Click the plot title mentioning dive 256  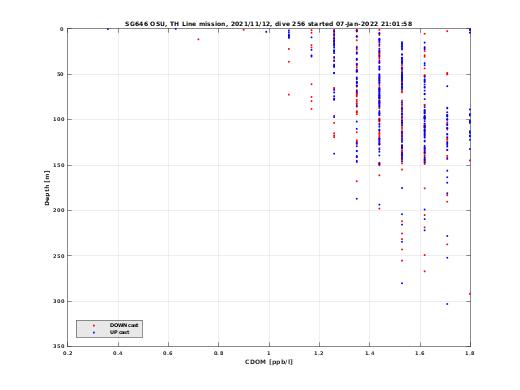point(268,24)
